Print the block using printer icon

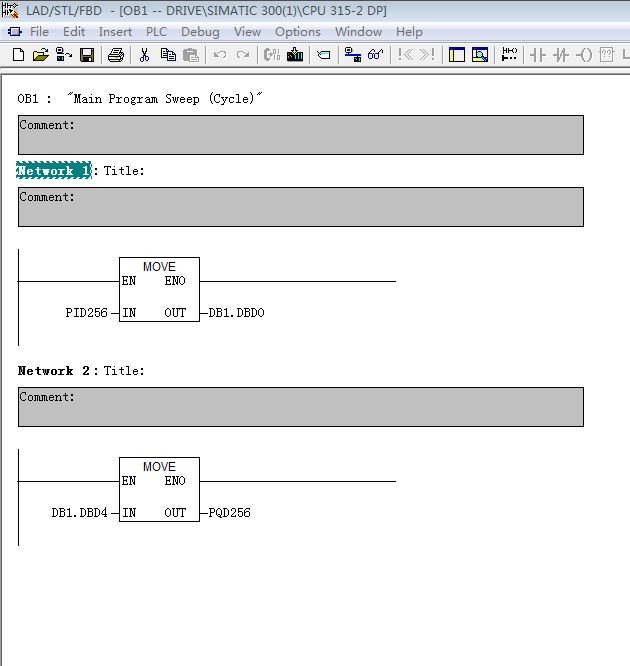pyautogui.click(x=116, y=55)
